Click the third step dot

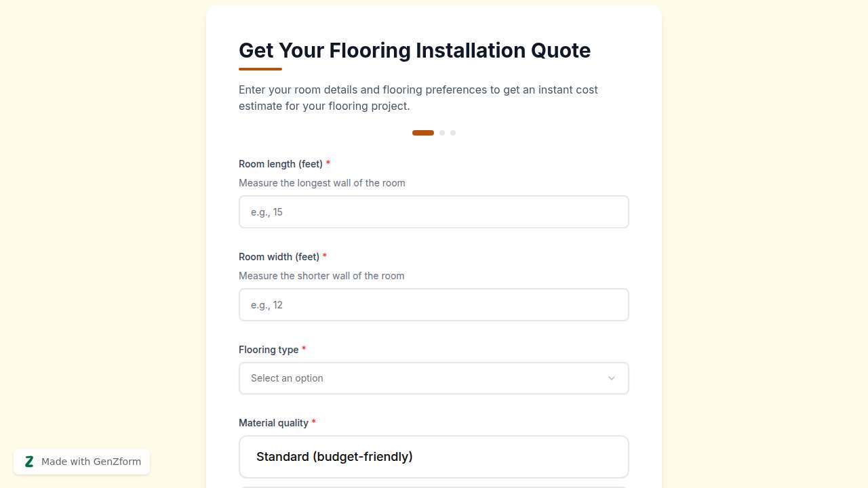tap(453, 133)
